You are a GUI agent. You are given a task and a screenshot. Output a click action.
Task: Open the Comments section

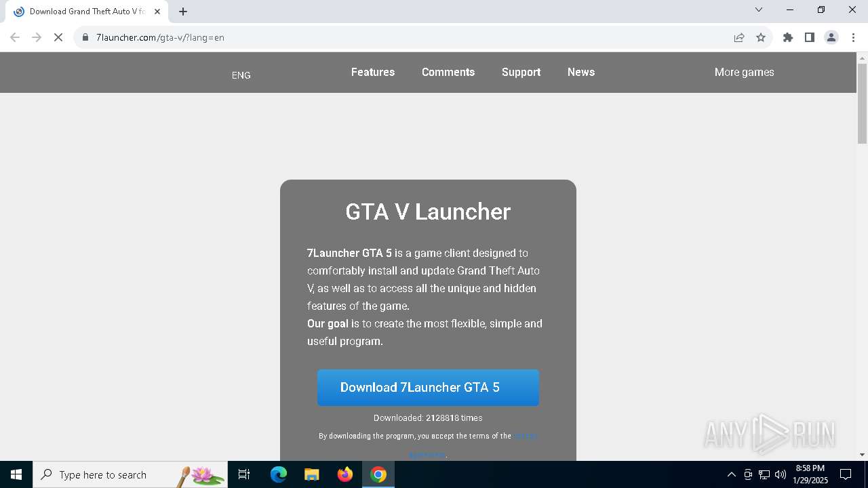pos(448,72)
